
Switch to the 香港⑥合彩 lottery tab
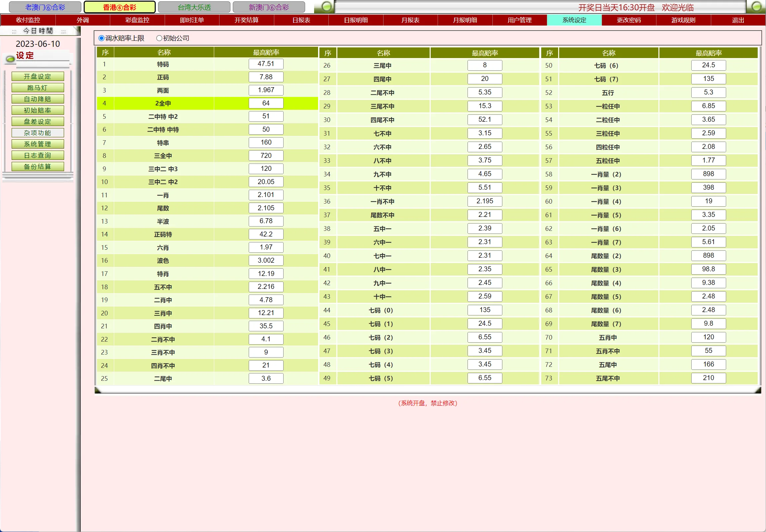click(x=120, y=7)
